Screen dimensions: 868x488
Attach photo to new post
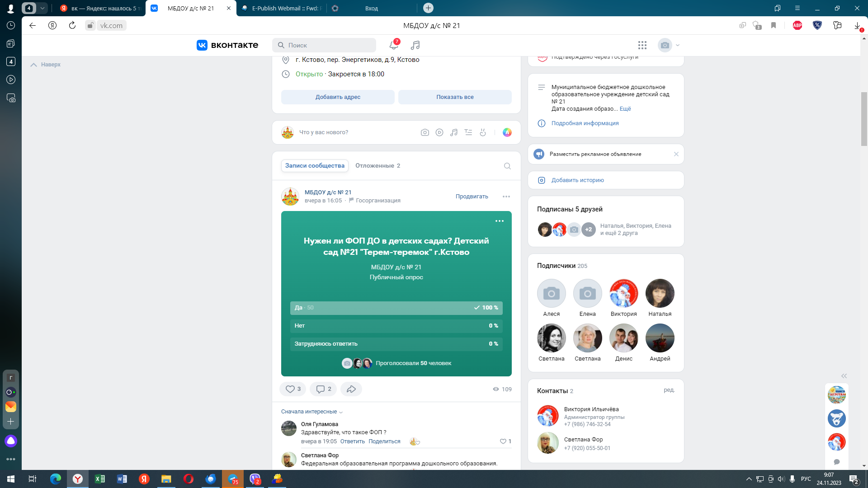point(425,132)
